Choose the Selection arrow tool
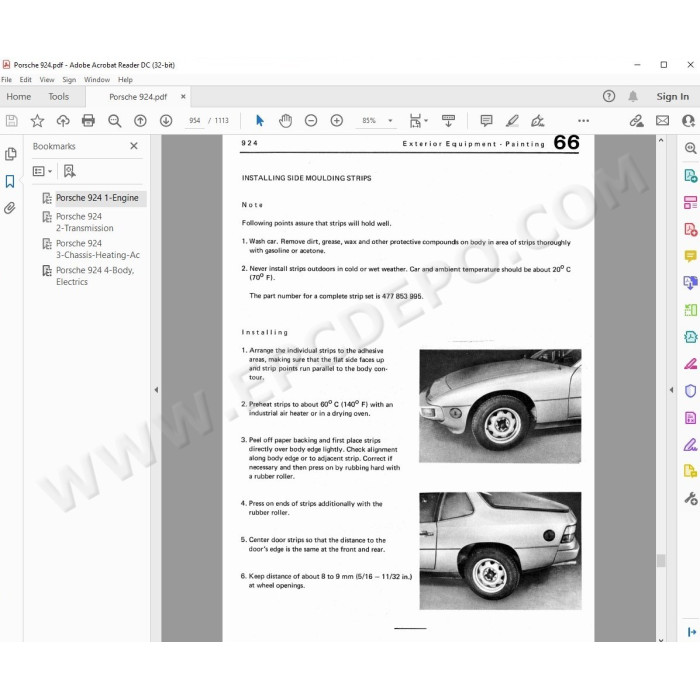 (x=259, y=121)
